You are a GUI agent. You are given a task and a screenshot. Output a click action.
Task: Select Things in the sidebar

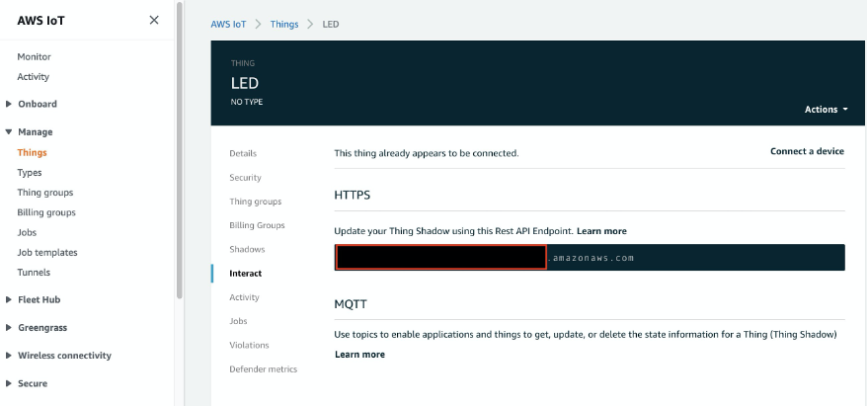pyautogui.click(x=33, y=152)
